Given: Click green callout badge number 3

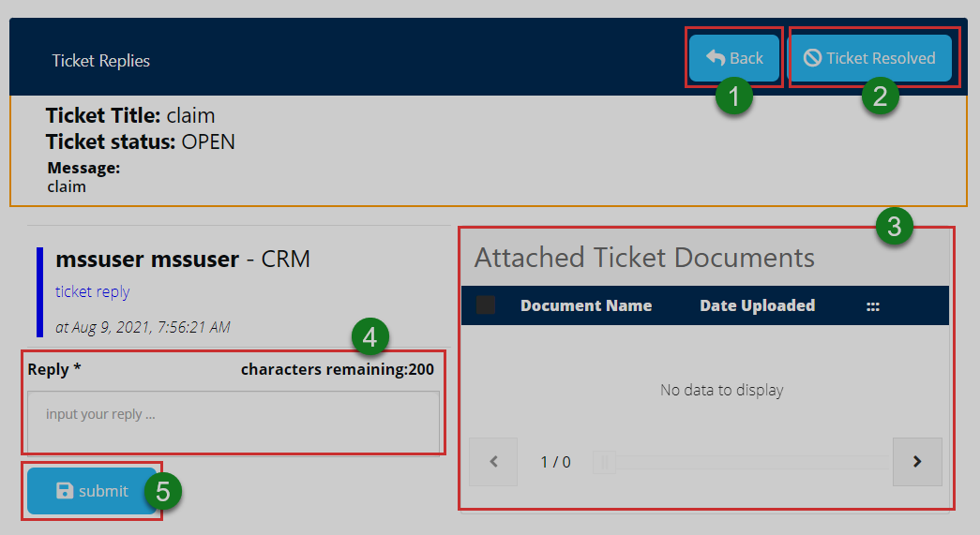Looking at the screenshot, I should pos(894,226).
